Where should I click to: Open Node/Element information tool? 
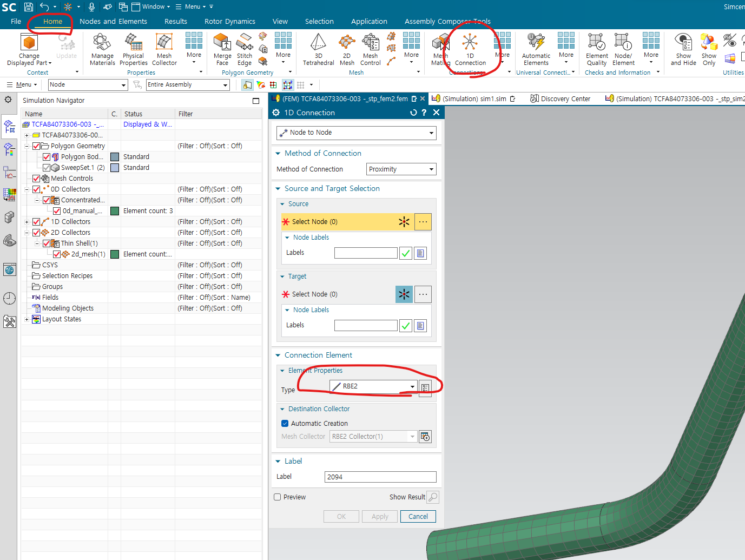[623, 49]
